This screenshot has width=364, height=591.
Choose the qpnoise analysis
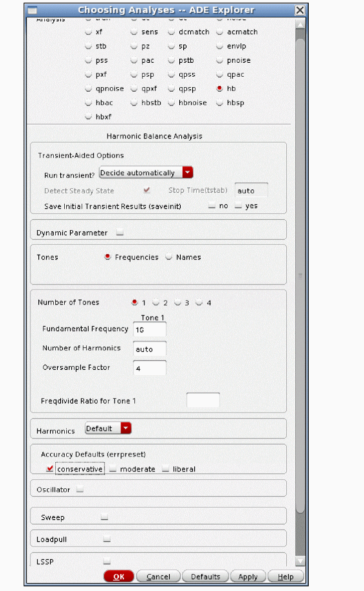point(88,88)
